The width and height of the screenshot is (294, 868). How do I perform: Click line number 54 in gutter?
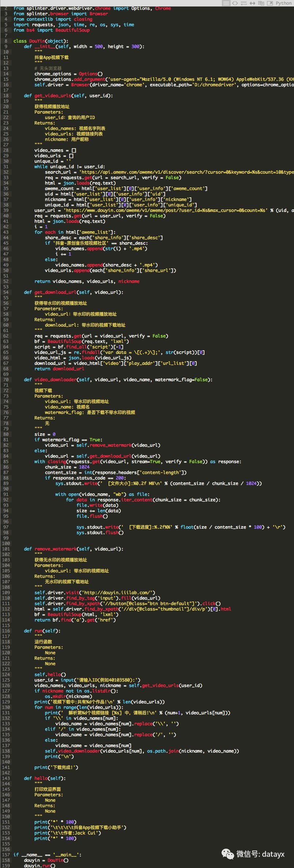(x=6, y=292)
